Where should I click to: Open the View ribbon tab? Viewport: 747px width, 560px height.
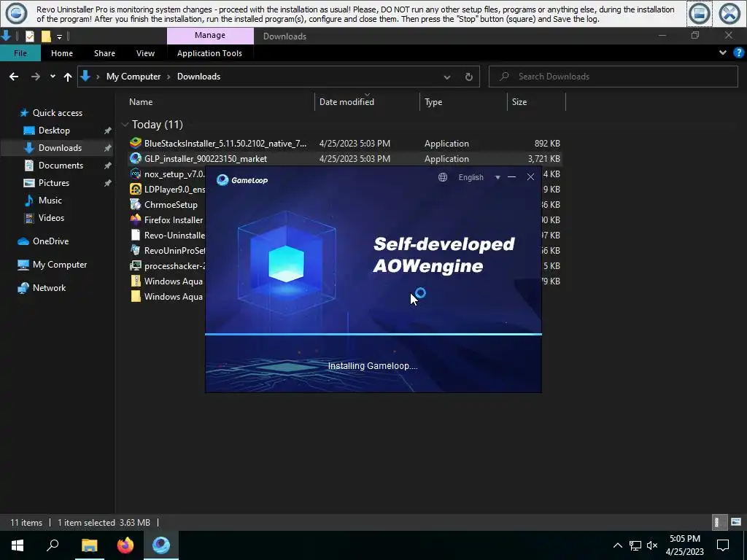(x=145, y=52)
